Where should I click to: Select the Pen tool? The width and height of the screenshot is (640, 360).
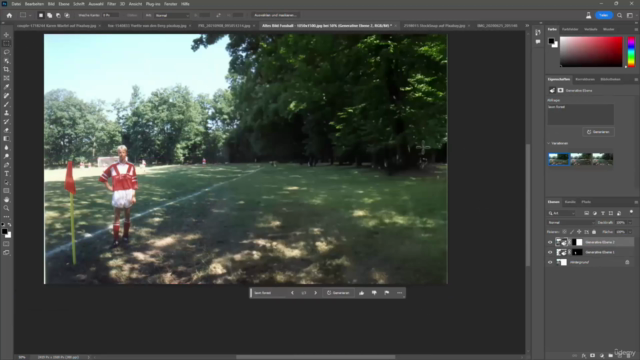click(x=6, y=165)
